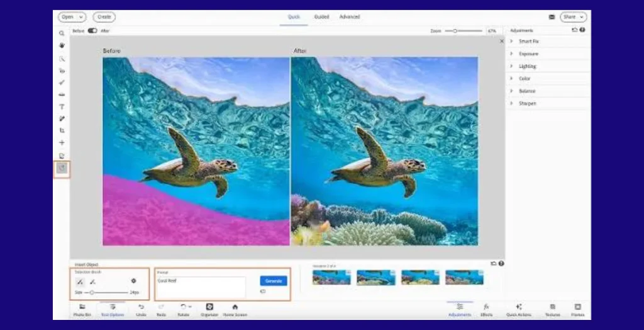Open the Textures panel
The height and width of the screenshot is (330, 644).
pos(552,310)
